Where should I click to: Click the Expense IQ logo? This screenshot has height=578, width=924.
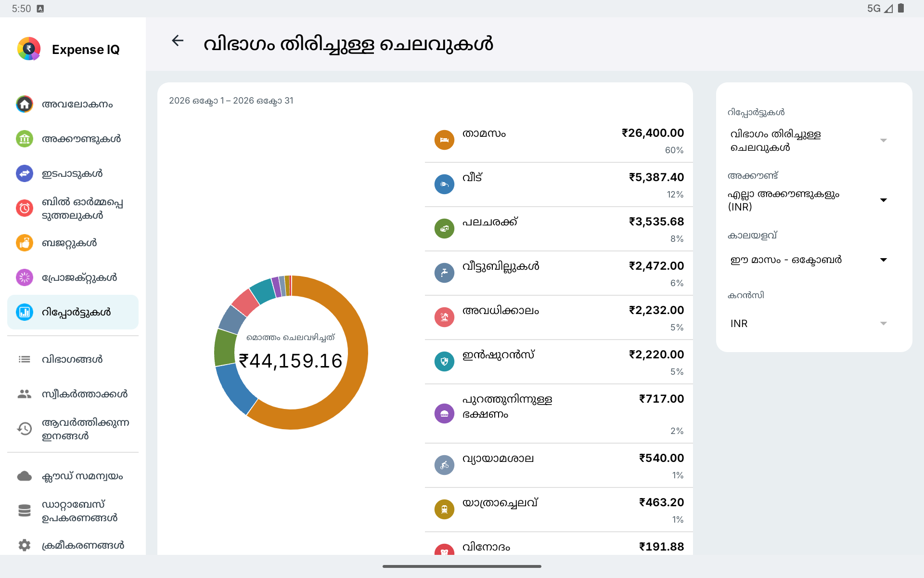[29, 49]
